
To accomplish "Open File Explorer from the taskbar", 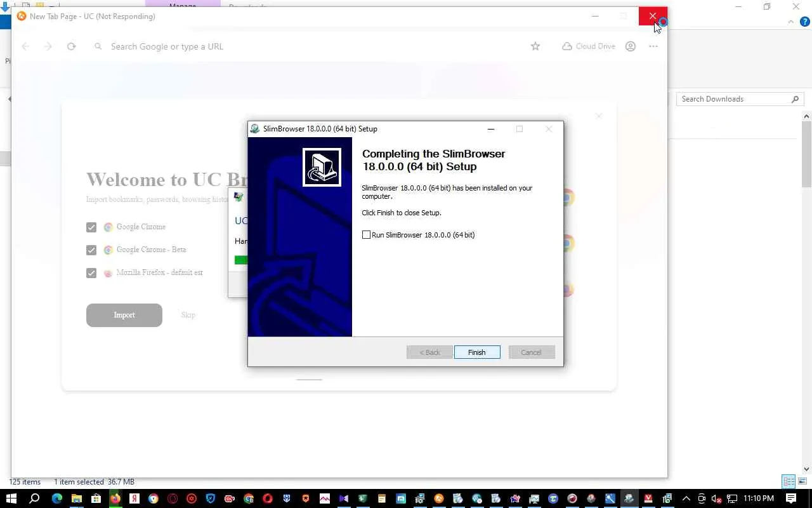I will click(76, 498).
